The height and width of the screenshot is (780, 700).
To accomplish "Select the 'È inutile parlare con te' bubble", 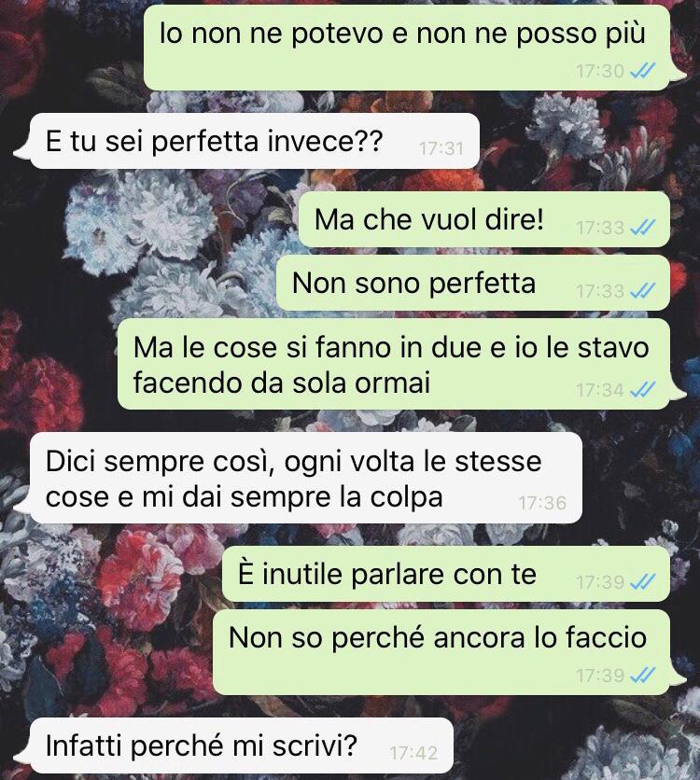I will [x=446, y=574].
